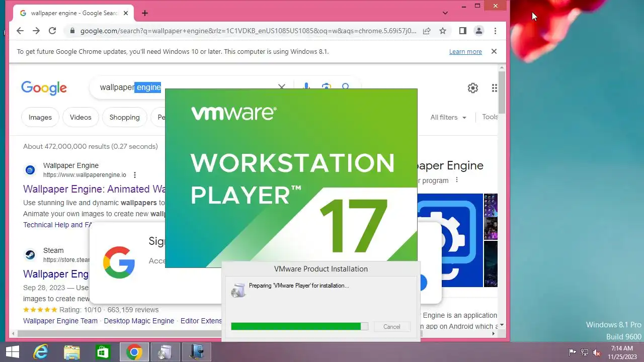Open File Explorer from taskbar

click(72, 352)
